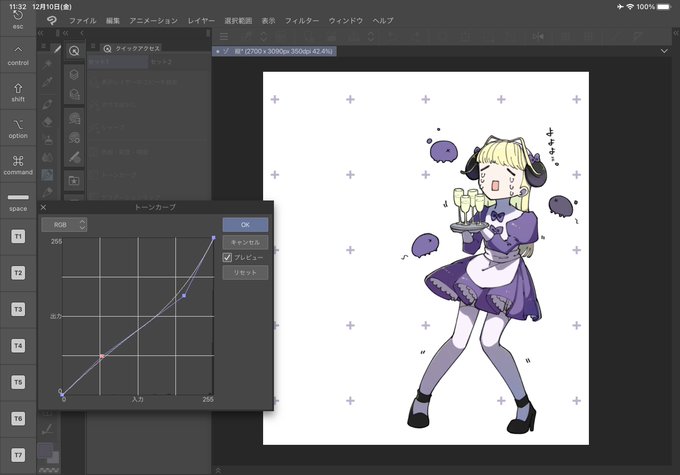The height and width of the screenshot is (475, 680).
Task: Expand canvas tab list chevron at right
Action: point(664,51)
